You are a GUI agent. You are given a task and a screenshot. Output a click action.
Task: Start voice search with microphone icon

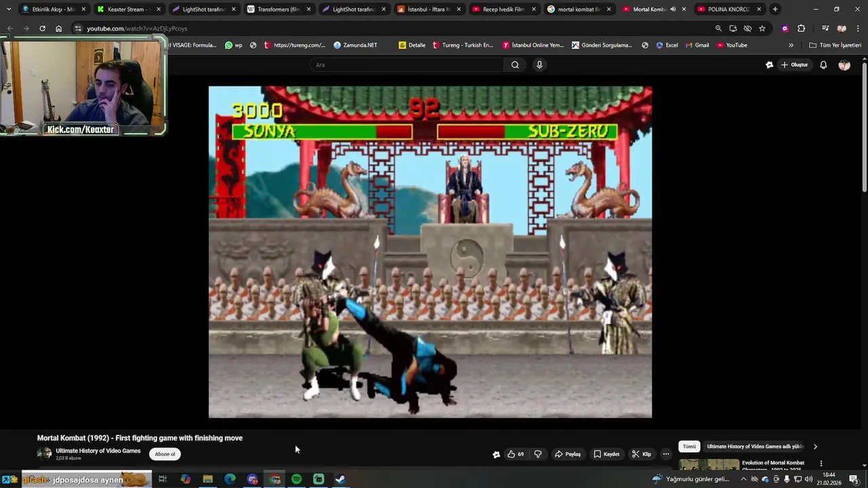pyautogui.click(x=540, y=65)
